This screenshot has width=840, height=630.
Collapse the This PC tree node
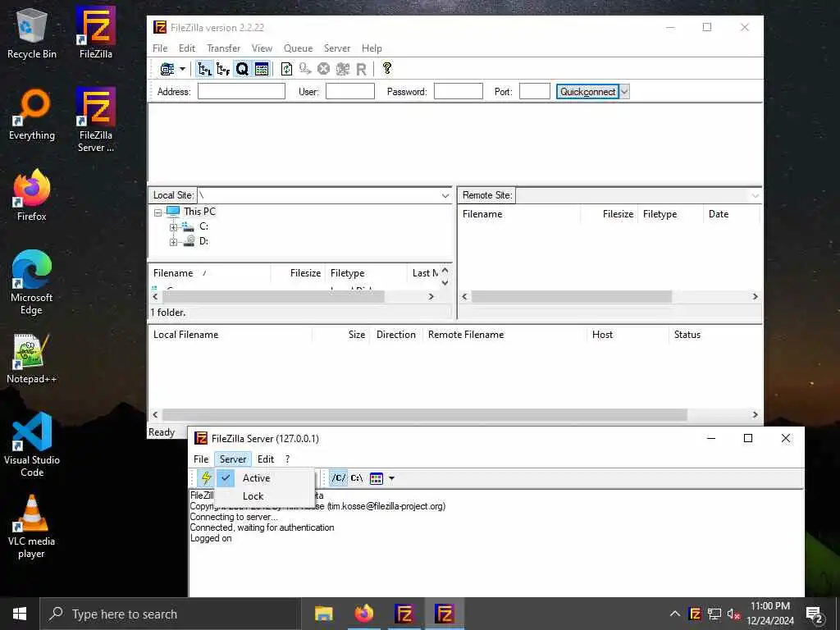(157, 212)
